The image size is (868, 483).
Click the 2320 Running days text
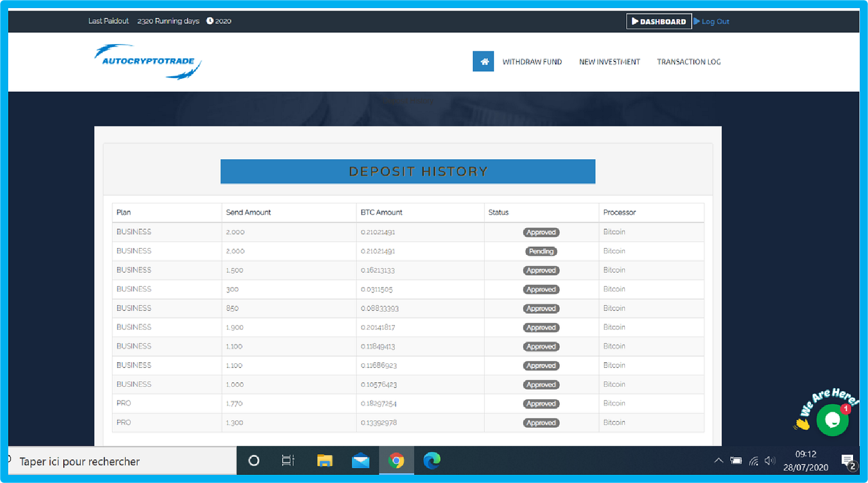168,21
